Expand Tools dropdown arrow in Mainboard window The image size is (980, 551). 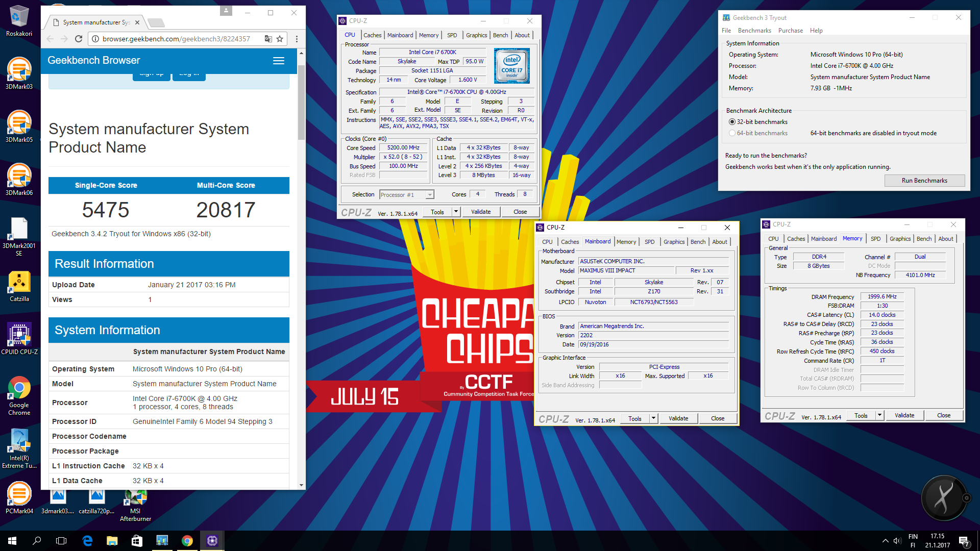(x=653, y=418)
